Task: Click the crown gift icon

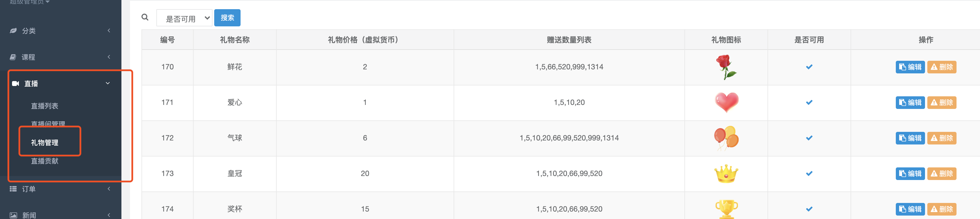Action: [x=726, y=174]
